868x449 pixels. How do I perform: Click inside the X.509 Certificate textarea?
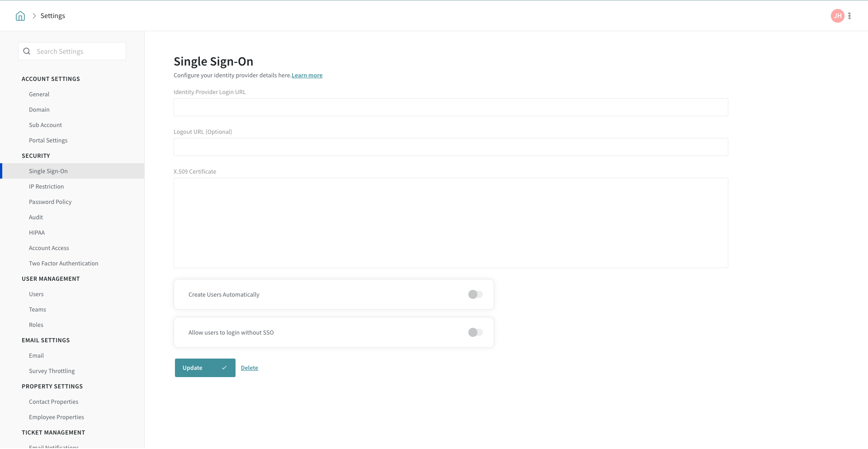(x=450, y=222)
